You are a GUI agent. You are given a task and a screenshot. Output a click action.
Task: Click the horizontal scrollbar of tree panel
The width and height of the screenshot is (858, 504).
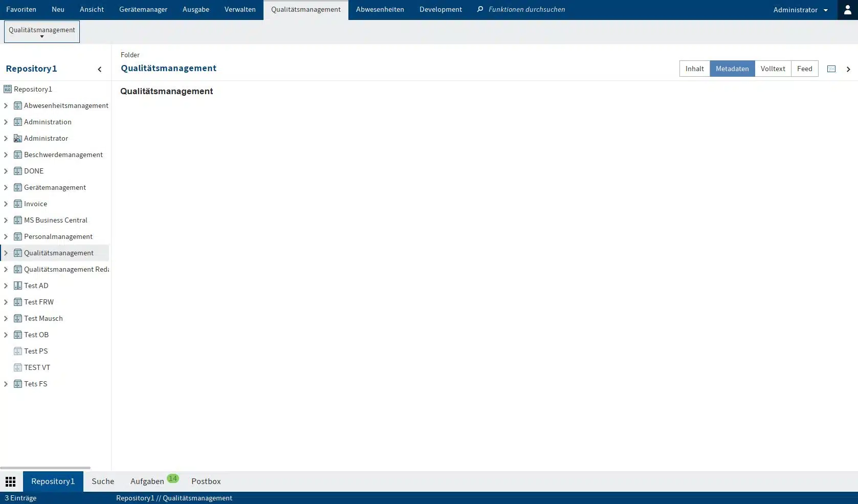click(x=45, y=468)
